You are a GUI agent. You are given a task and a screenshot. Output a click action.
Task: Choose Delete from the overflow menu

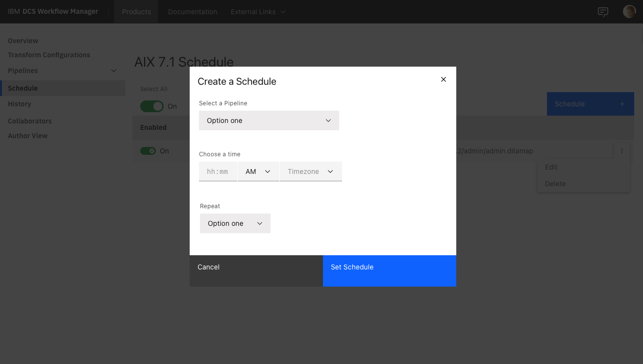(x=583, y=184)
